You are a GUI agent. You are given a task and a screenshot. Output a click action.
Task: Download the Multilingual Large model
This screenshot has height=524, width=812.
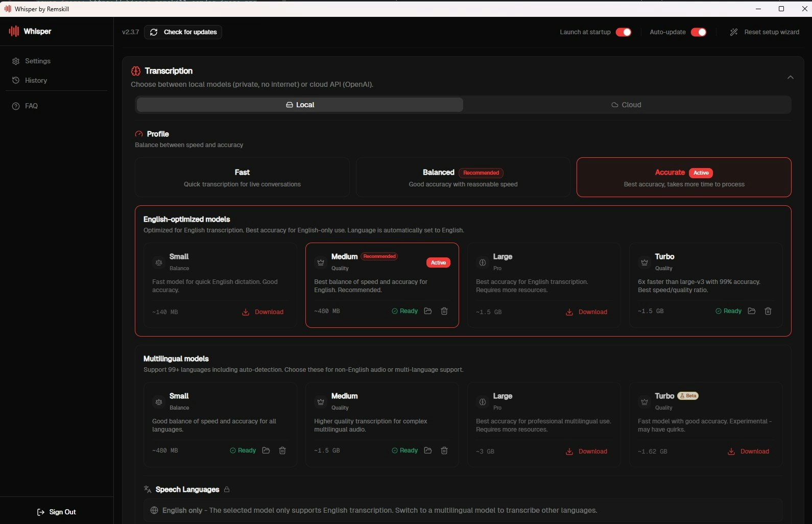coord(586,451)
